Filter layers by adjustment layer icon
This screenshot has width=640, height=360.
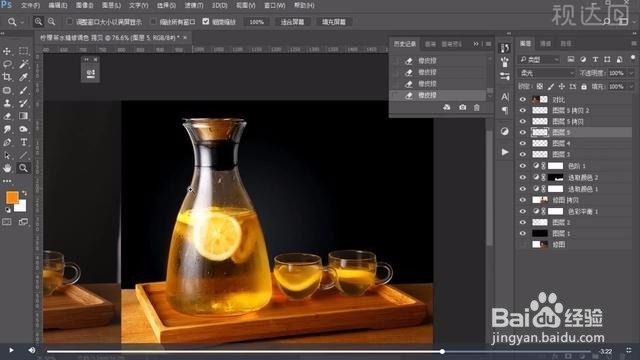(x=583, y=60)
